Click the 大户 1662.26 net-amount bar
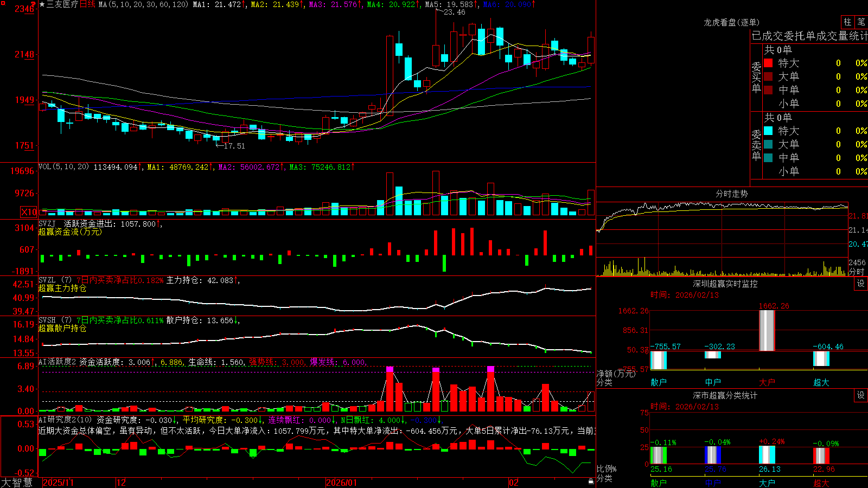Viewport: 868px width, 488px height. coord(767,330)
